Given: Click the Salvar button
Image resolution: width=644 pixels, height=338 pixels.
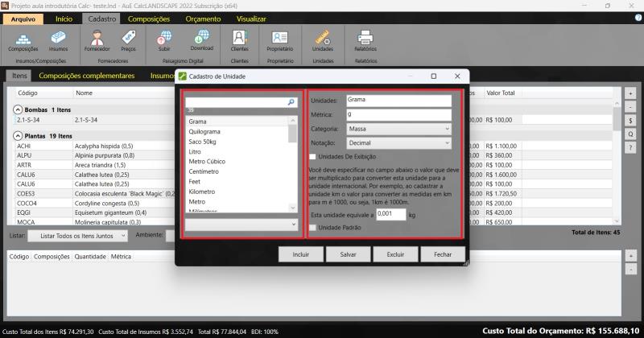Looking at the screenshot, I should tap(348, 254).
